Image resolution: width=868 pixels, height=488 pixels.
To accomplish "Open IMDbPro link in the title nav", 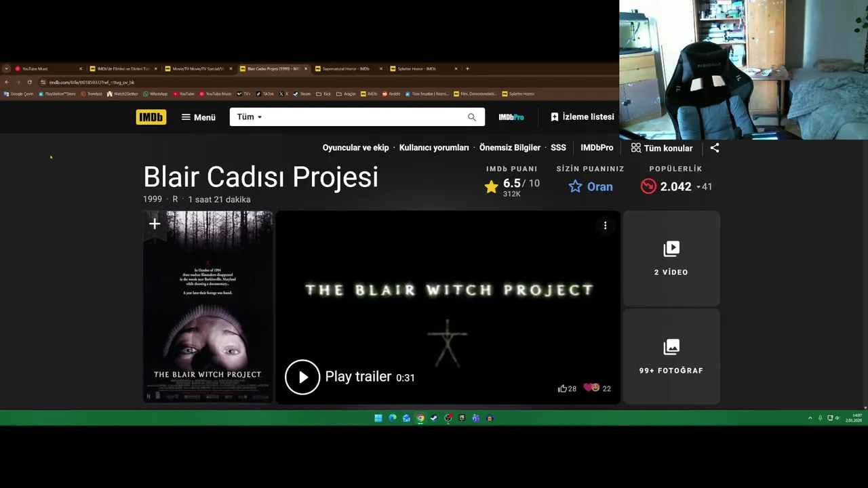I will pyautogui.click(x=597, y=148).
